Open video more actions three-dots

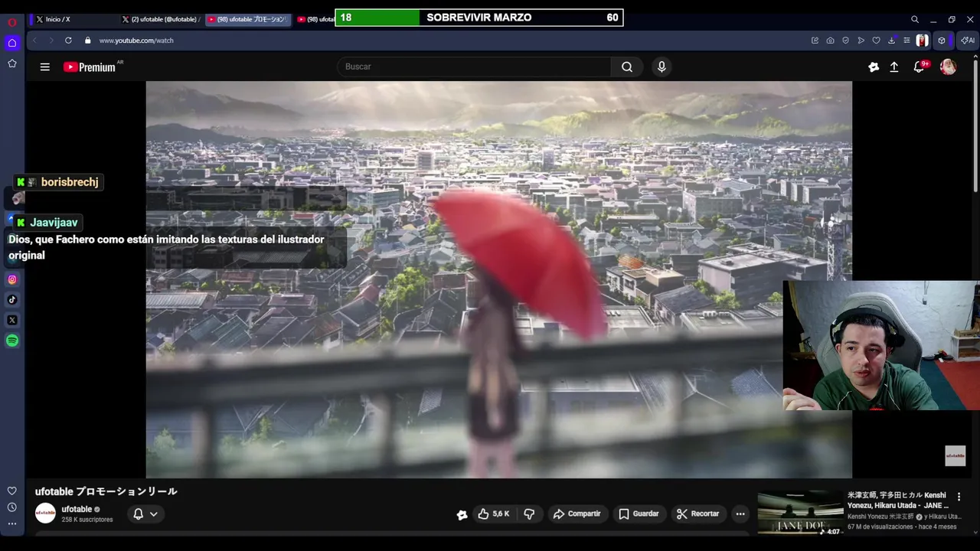click(x=740, y=514)
